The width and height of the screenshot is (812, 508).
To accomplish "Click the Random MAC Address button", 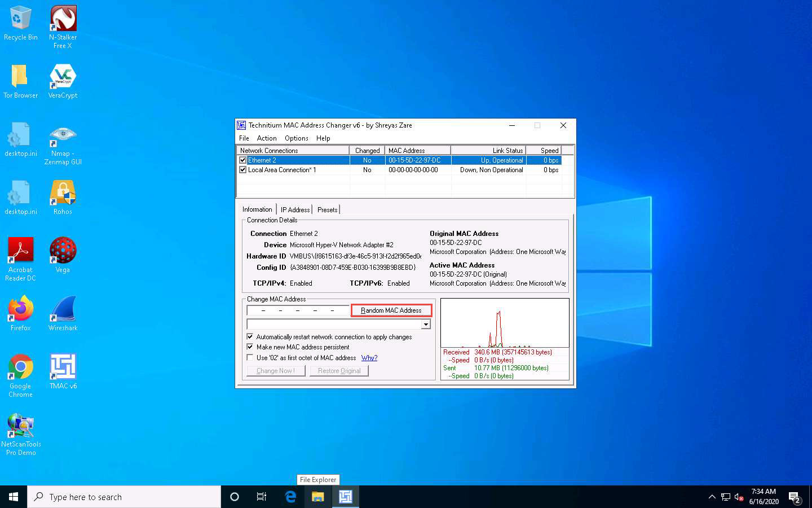I will 391,310.
